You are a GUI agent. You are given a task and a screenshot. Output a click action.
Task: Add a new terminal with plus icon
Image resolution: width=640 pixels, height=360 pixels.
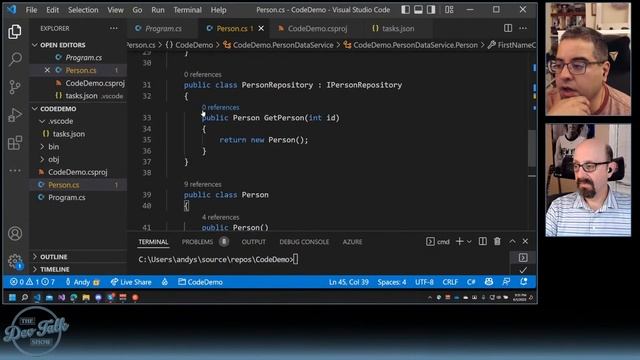click(x=460, y=242)
